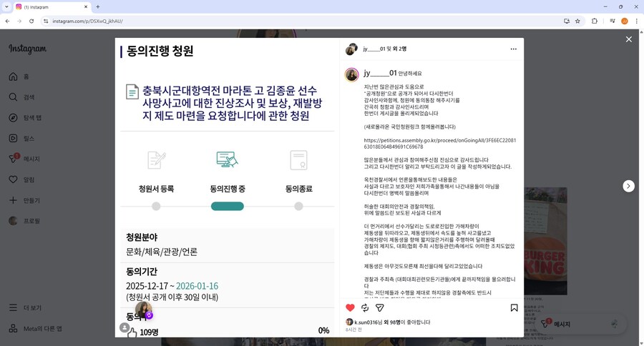Screen dimensions: 644x346
Task: Open Chrome profile avatar
Action: click(624, 21)
